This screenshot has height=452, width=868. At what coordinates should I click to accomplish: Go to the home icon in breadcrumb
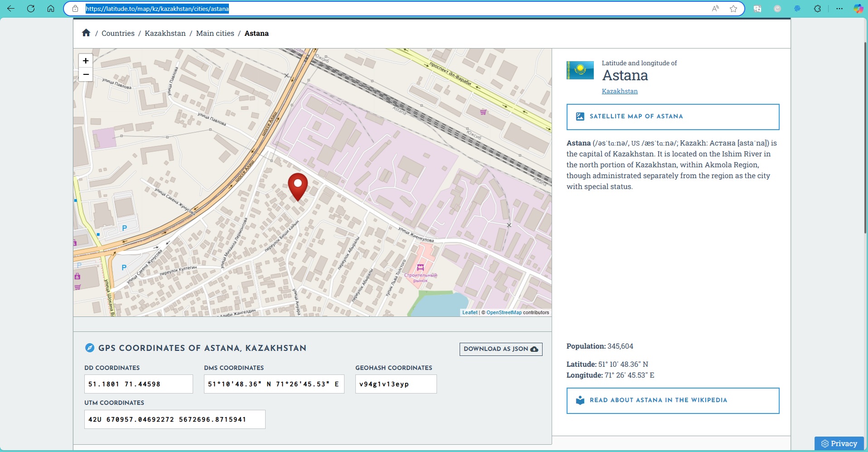(86, 33)
